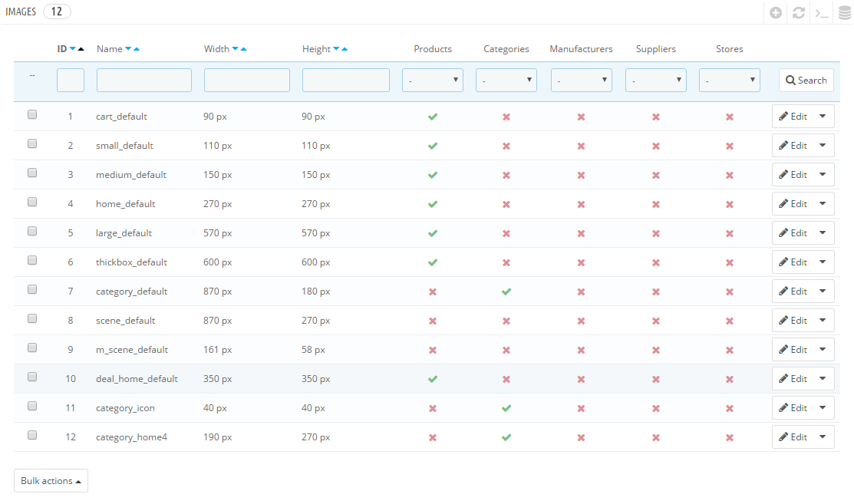Sort Name column descending with down arrow
The width and height of the screenshot is (854, 504).
click(128, 49)
